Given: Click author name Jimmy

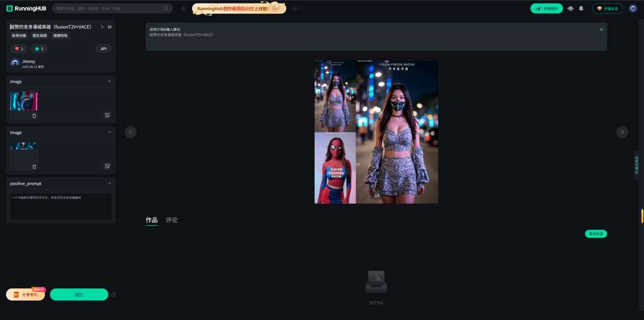Looking at the screenshot, I should click(x=29, y=61).
